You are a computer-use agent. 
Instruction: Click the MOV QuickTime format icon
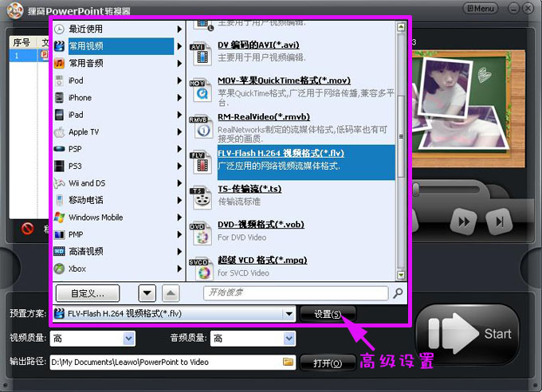[x=201, y=90]
